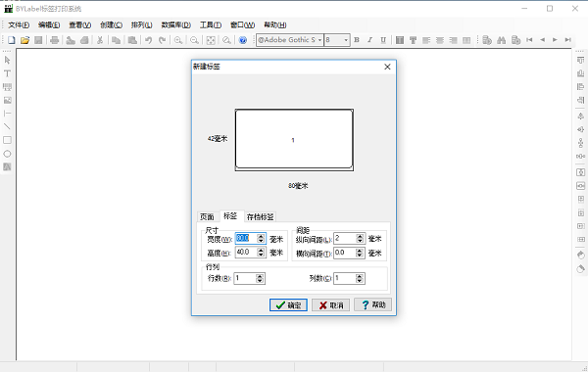Image resolution: width=588 pixels, height=372 pixels.
Task: Select the Picture tool in left toolbar
Action: click(7, 100)
